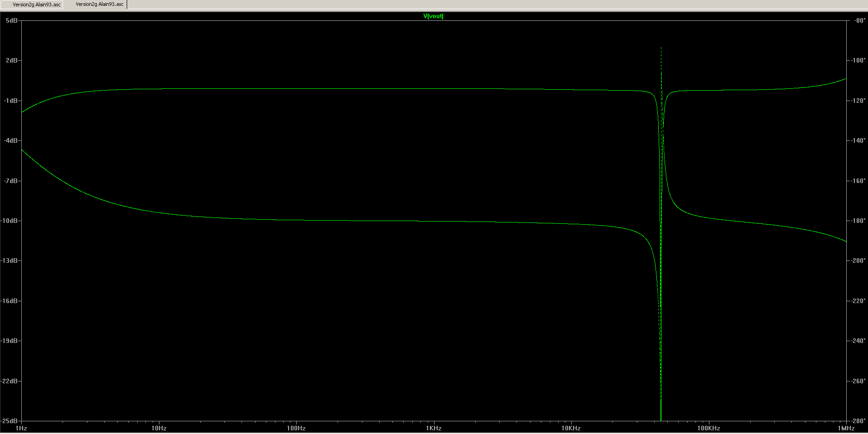Viewport: 868px width, 434px height.
Task: Click the -280° phase axis label
Action: 858,421
